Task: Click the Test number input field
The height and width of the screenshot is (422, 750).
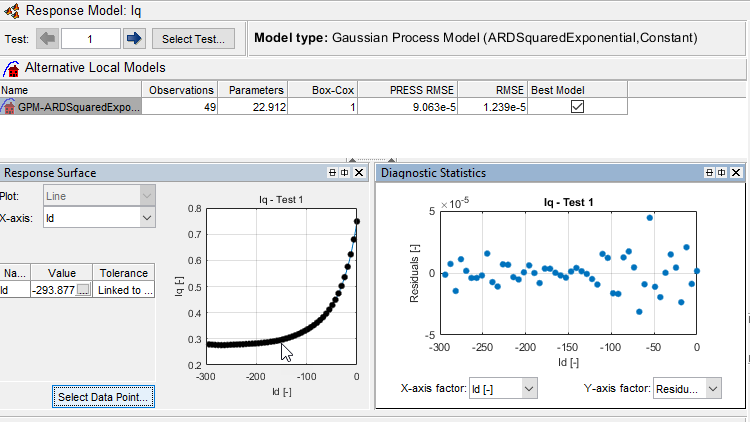Action: click(x=90, y=39)
